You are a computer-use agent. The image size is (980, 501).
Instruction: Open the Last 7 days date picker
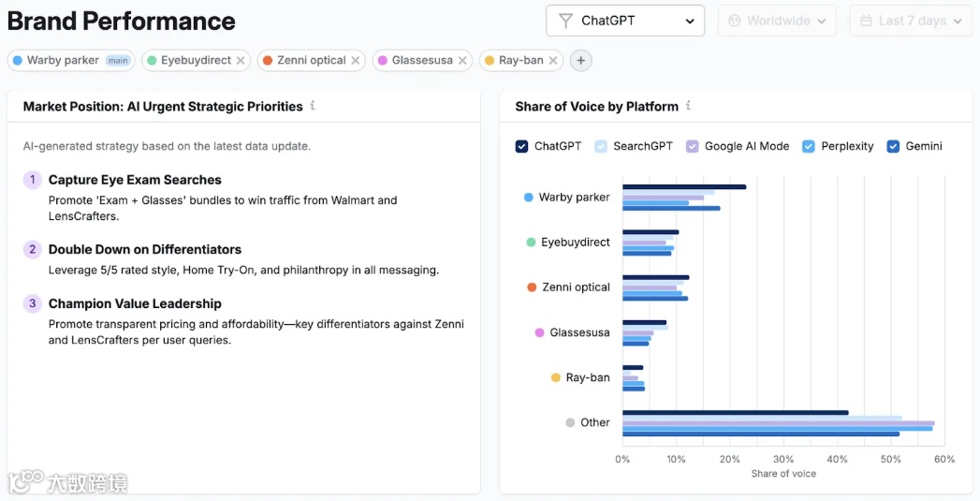coord(910,21)
